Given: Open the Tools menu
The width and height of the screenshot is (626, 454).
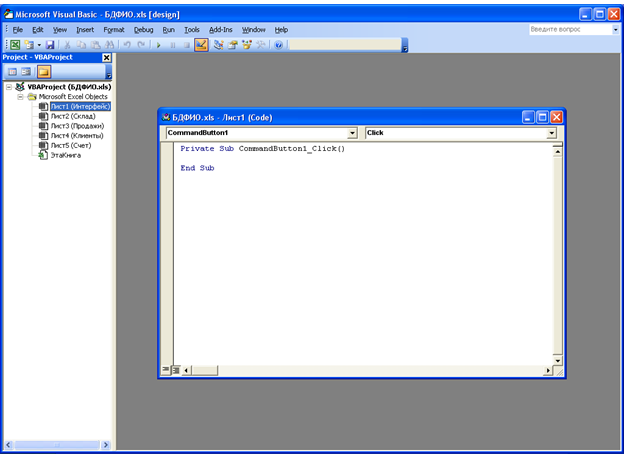Looking at the screenshot, I should click(x=192, y=30).
